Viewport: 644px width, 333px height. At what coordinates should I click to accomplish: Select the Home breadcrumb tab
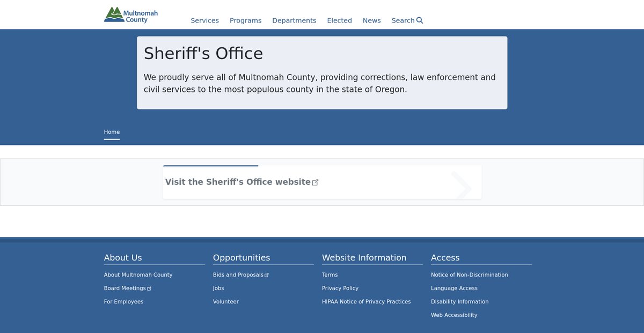(112, 132)
